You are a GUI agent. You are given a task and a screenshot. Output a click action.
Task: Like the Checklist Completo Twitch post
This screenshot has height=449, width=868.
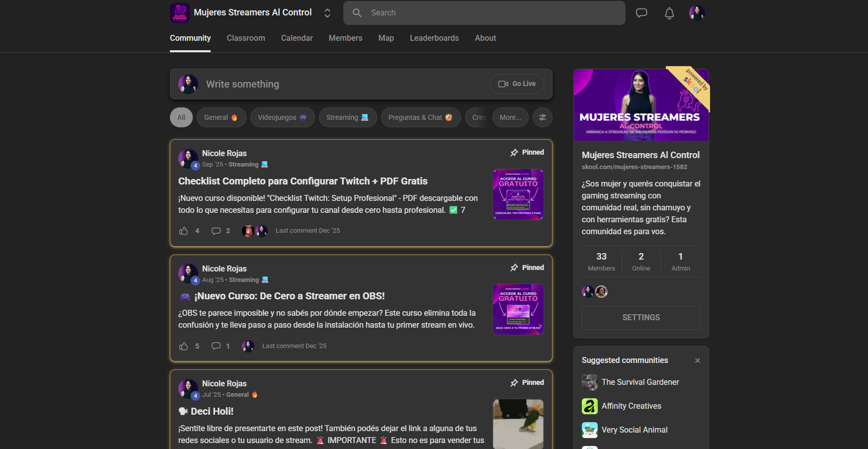[184, 231]
